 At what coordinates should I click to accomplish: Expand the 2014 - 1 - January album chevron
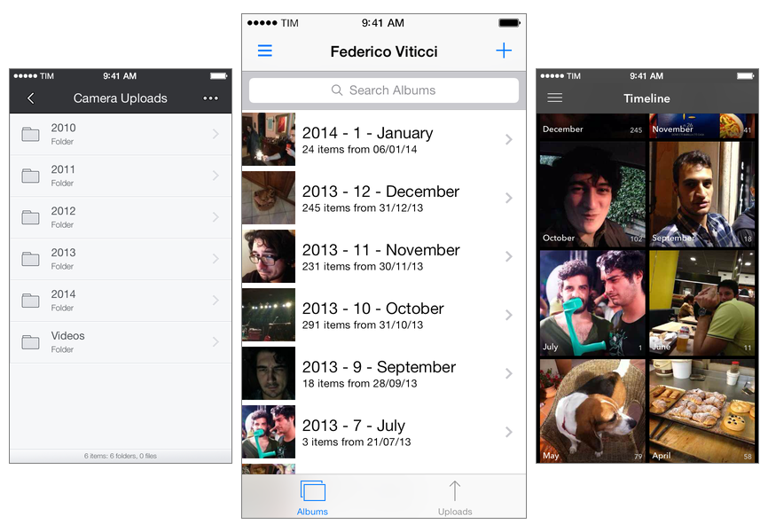tap(507, 139)
